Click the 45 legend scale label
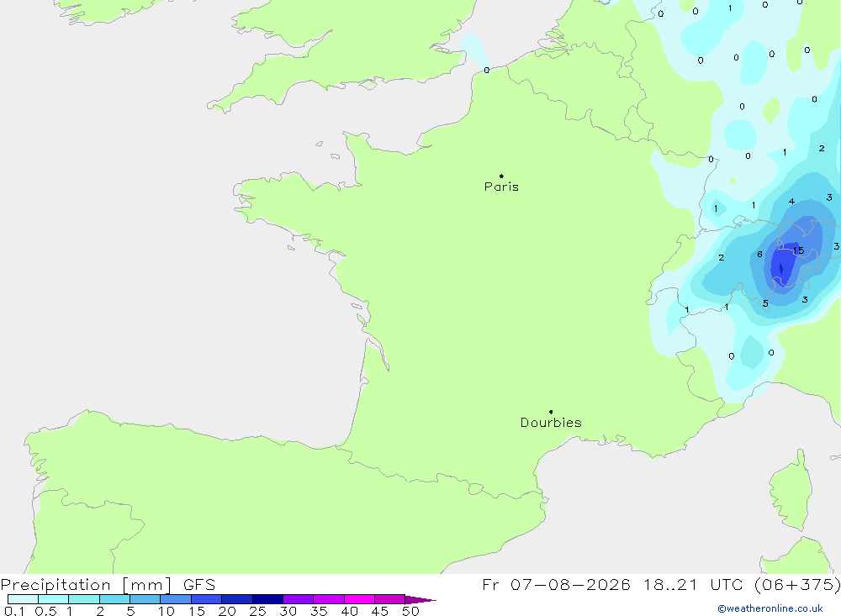 click(380, 611)
